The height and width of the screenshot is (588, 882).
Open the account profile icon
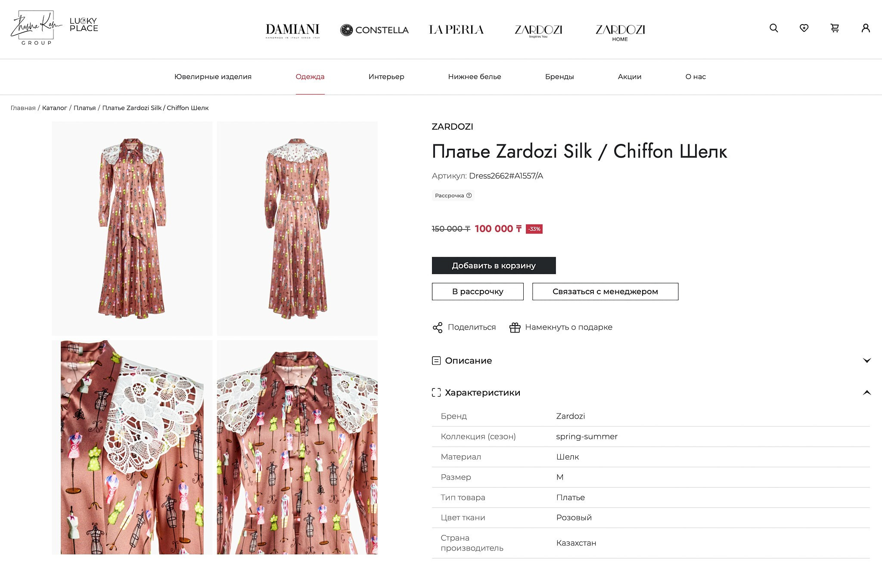(866, 28)
